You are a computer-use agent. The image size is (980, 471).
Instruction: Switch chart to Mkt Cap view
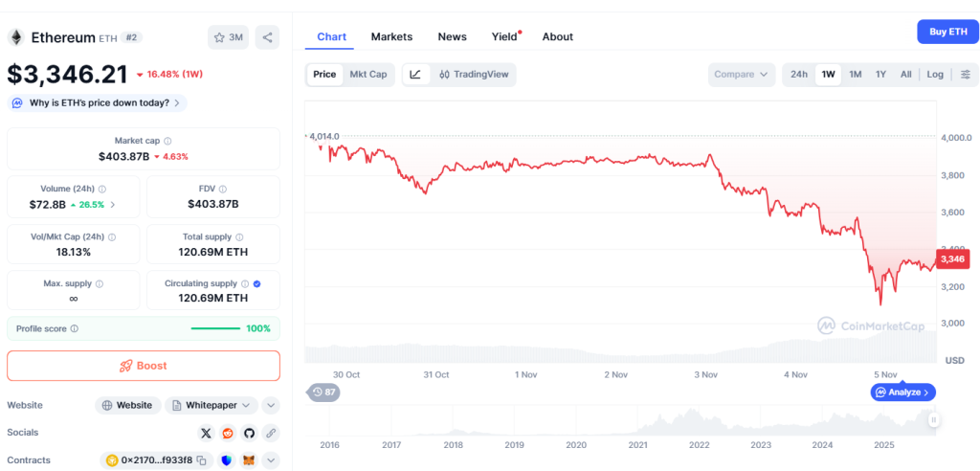(x=368, y=74)
